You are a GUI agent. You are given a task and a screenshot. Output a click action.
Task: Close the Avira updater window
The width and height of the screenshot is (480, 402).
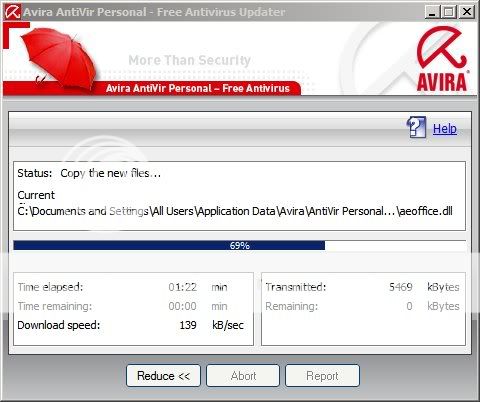point(466,12)
